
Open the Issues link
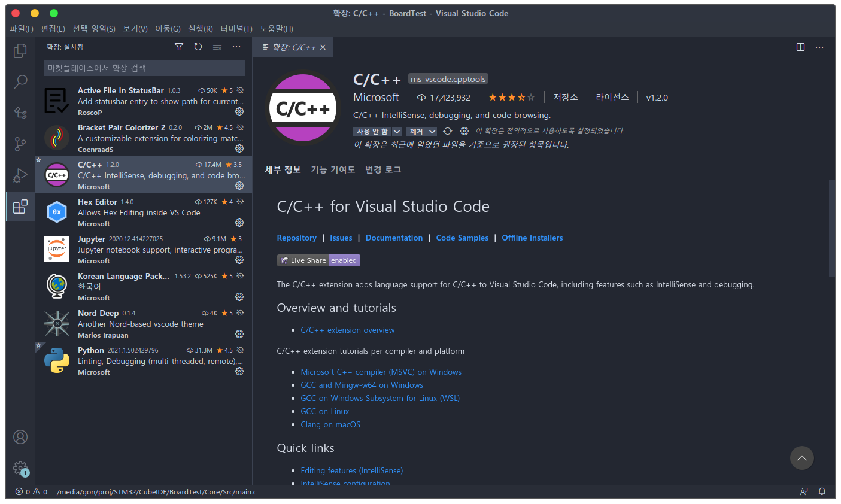[341, 238]
